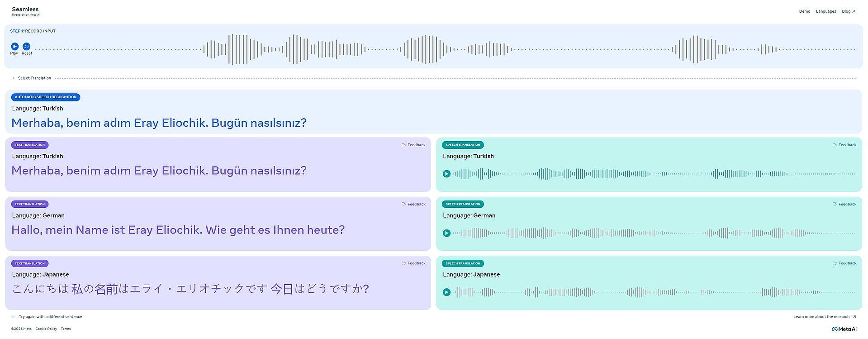Click the Seamless logo
Image resolution: width=868 pixels, height=339 pixels.
[26, 11]
